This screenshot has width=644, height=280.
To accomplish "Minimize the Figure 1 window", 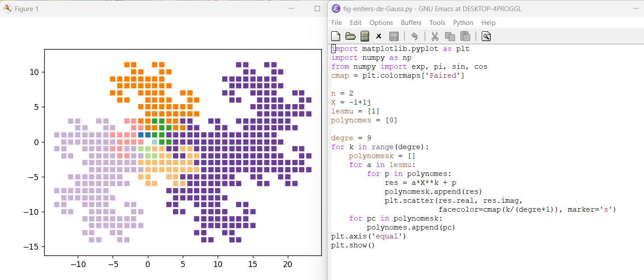I will pos(291,8).
